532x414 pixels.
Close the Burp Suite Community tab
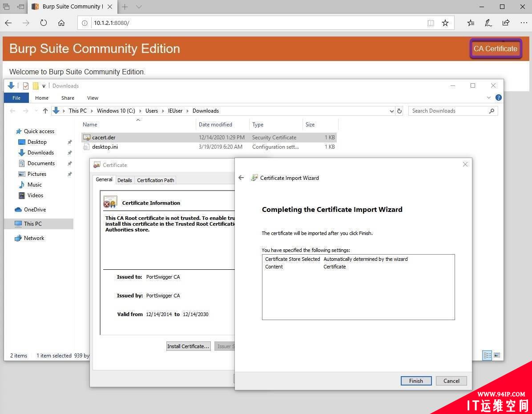coord(110,6)
